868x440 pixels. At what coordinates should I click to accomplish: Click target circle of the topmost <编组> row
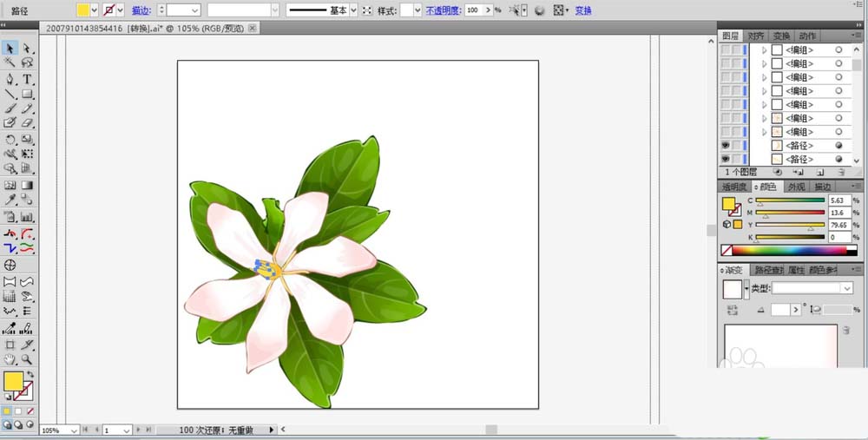click(838, 49)
